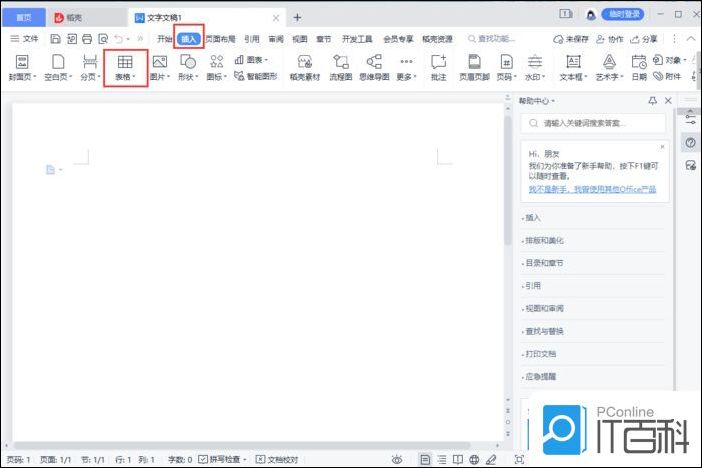The height and width of the screenshot is (468, 702).
Task: Click the help keyword search box
Action: pos(593,123)
